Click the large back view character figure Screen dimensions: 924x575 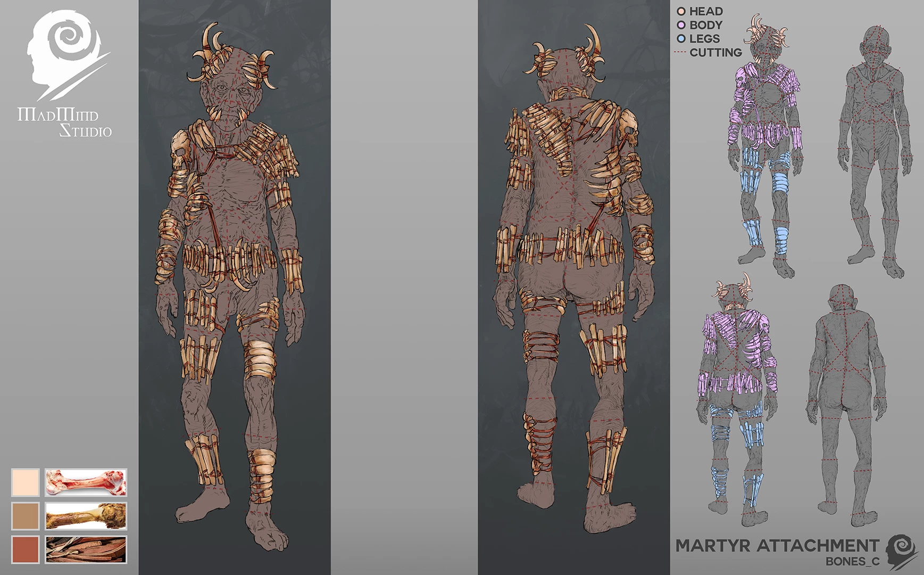click(x=576, y=278)
